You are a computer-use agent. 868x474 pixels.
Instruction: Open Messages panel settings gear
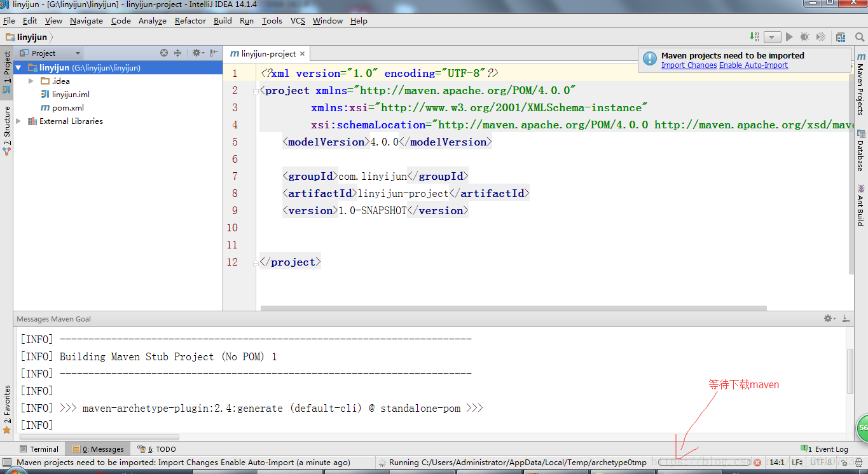829,318
